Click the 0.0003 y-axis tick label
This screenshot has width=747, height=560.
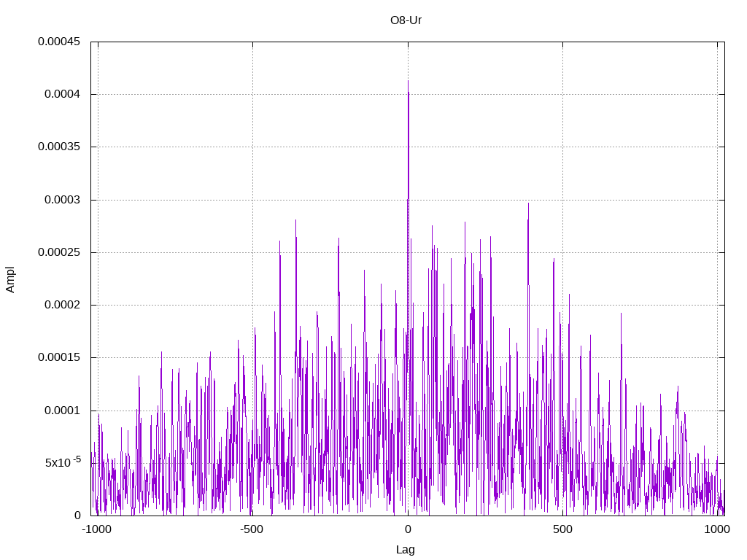coord(63,200)
